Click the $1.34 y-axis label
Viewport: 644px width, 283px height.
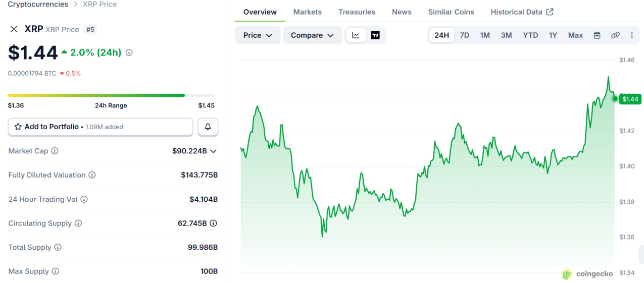click(x=627, y=273)
